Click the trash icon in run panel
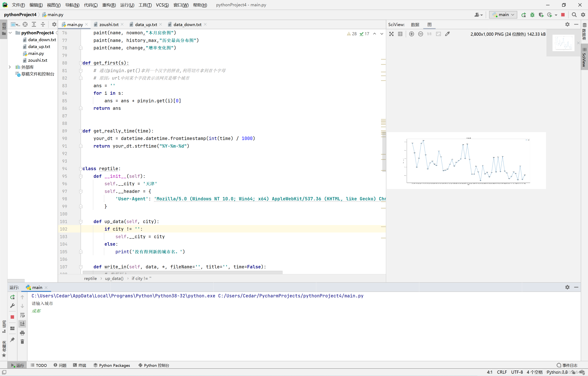 pyautogui.click(x=22, y=341)
